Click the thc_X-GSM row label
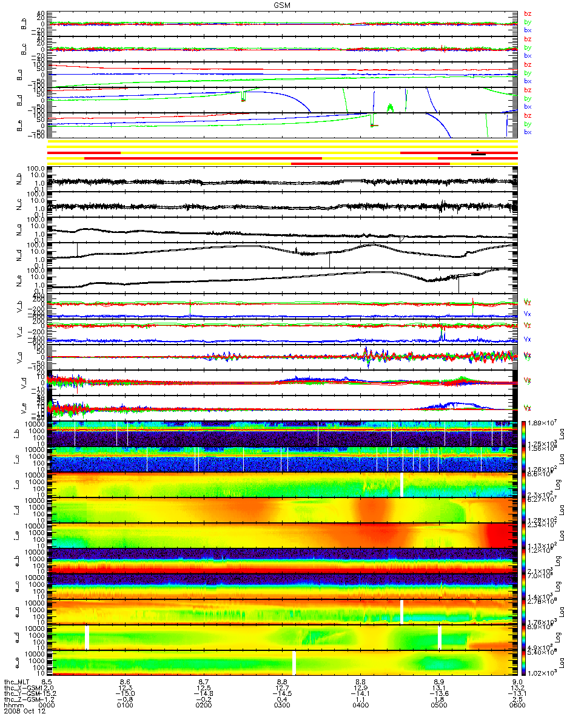564x728 pixels. click(x=21, y=688)
